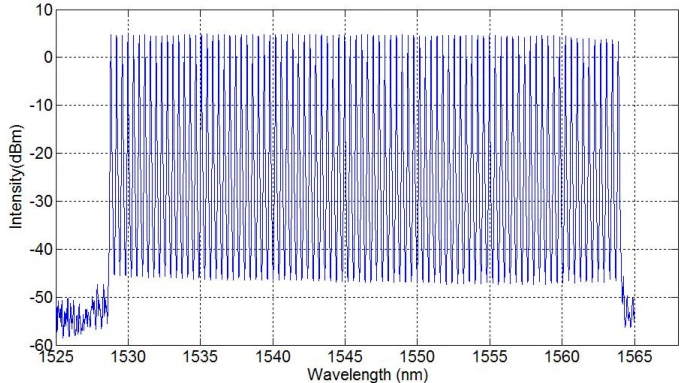Select the 1565 x-axis tick label

pyautogui.click(x=634, y=357)
